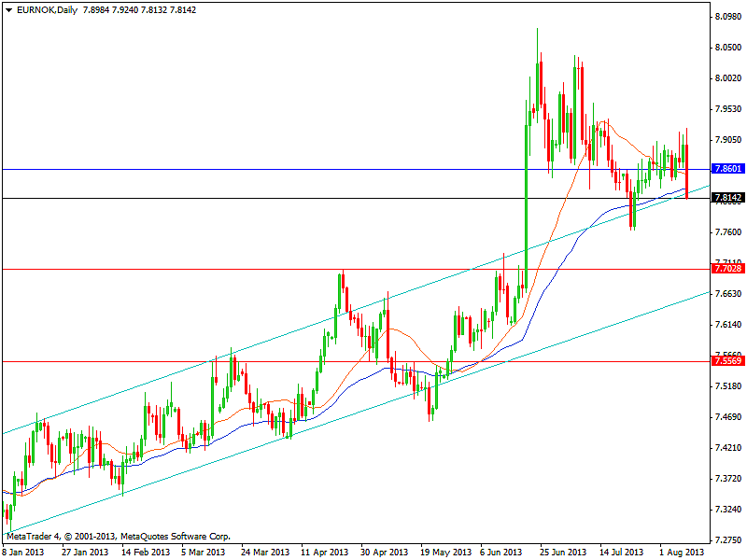Click the red 7.5569 price level label
The width and height of the screenshot is (747, 560).
click(726, 361)
